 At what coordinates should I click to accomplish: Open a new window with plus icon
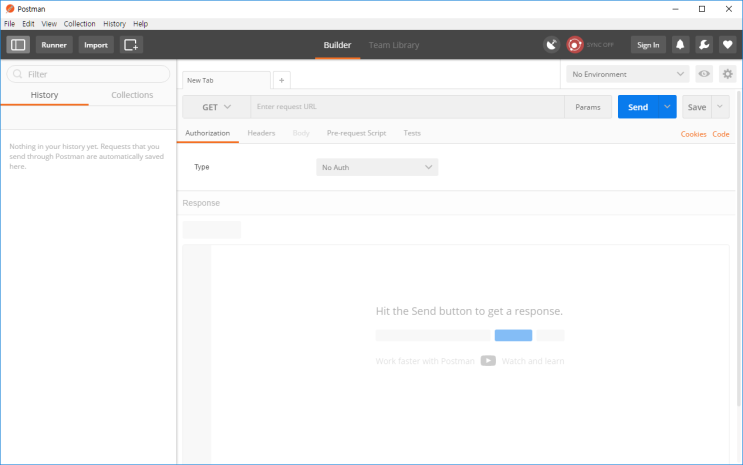pos(131,45)
